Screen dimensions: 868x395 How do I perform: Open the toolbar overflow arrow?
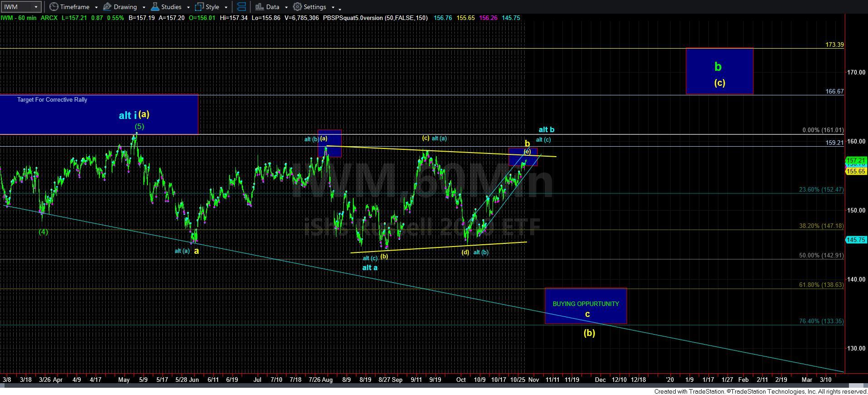[340, 9]
